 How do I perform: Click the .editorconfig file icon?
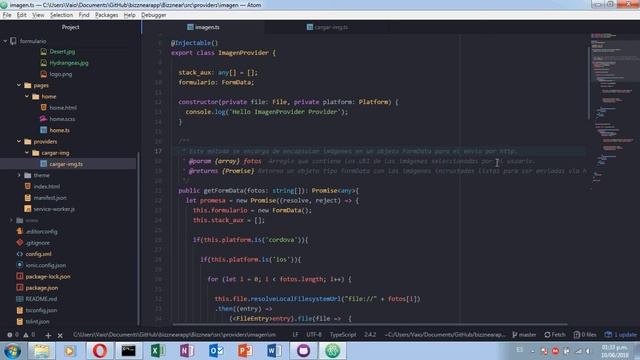[20, 231]
